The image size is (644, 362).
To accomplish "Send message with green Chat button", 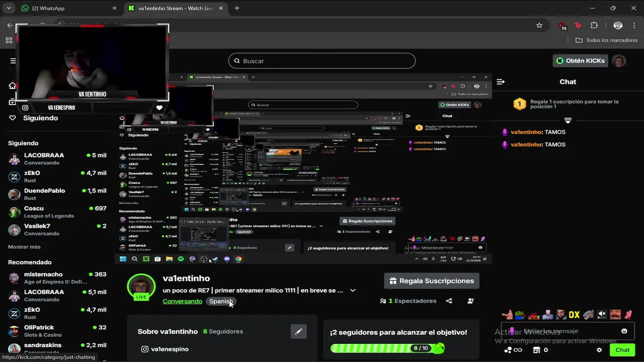I will pos(622,350).
